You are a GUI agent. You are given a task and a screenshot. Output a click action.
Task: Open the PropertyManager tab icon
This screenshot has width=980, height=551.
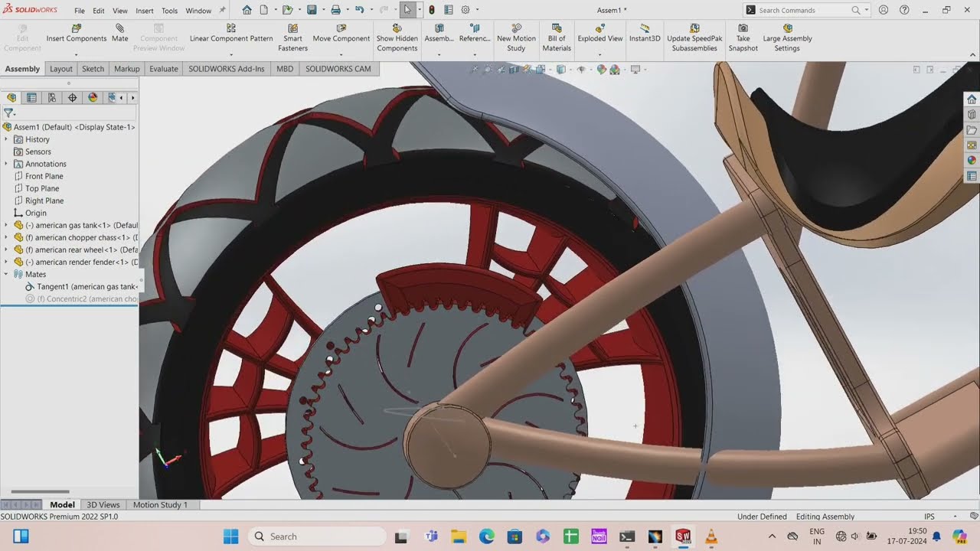(x=31, y=97)
